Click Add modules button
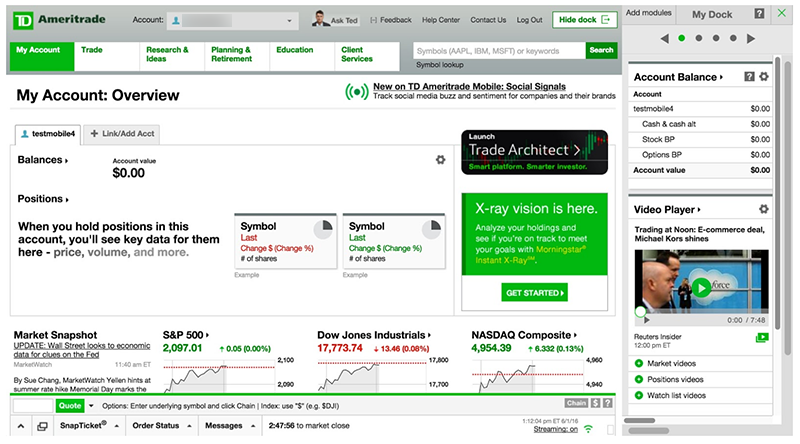The height and width of the screenshot is (444, 800). [648, 13]
